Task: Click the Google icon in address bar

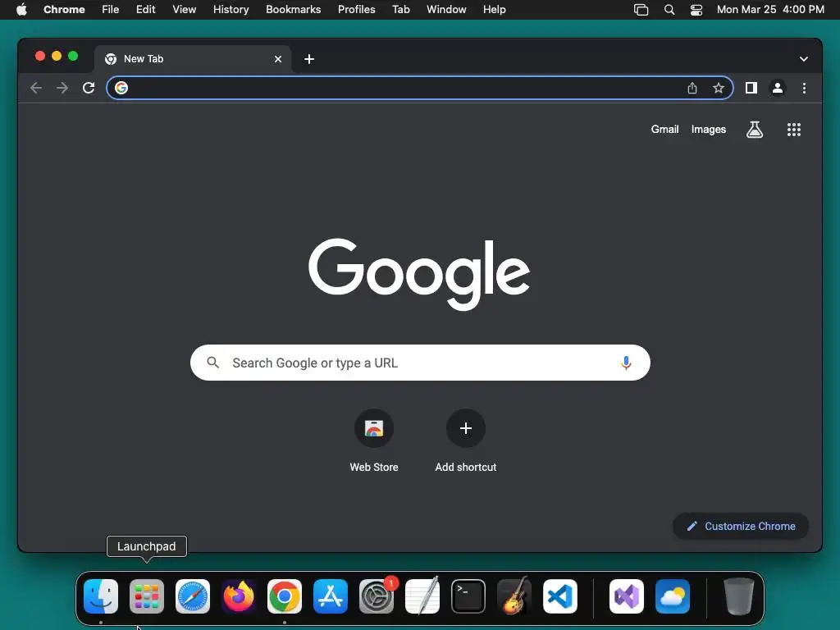Action: pos(121,88)
